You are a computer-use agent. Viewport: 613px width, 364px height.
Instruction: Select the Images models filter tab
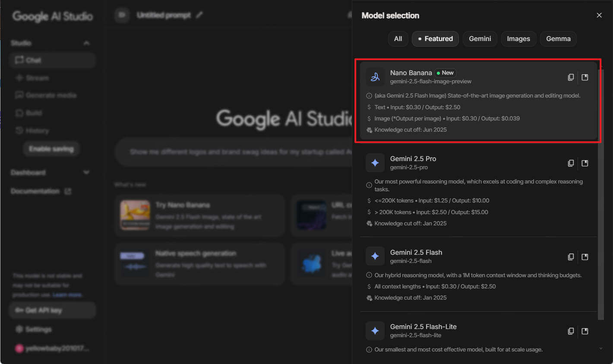[x=518, y=39]
